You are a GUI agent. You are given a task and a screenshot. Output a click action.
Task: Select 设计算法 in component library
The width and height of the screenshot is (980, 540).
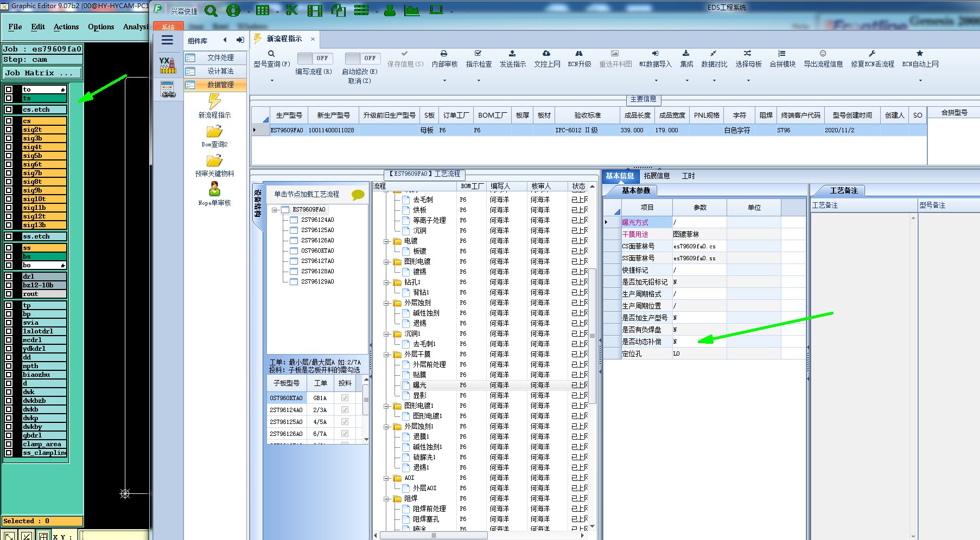tap(215, 71)
